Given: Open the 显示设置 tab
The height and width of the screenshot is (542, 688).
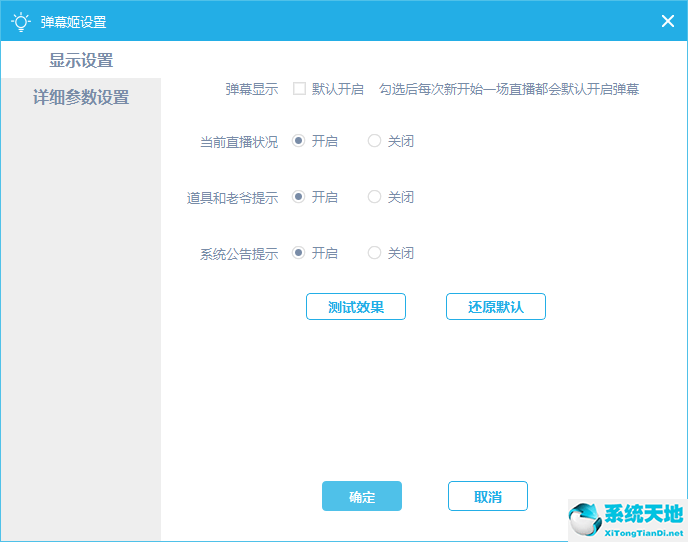Looking at the screenshot, I should [x=81, y=60].
